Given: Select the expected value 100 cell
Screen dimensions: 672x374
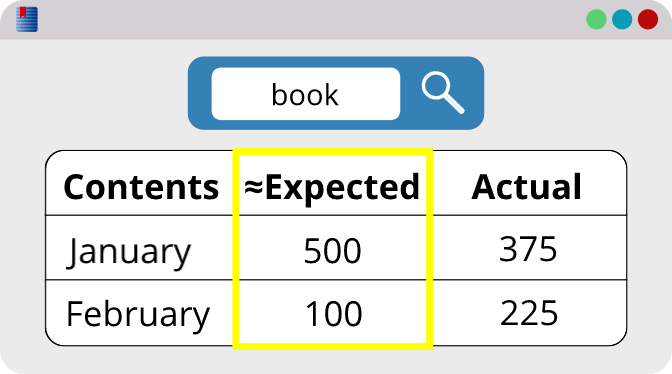Looking at the screenshot, I should [x=334, y=314].
